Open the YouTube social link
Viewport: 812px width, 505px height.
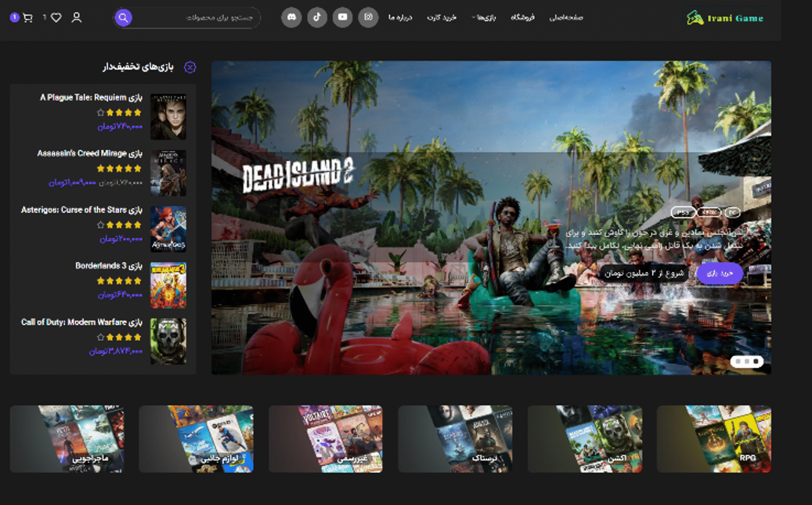[x=343, y=17]
